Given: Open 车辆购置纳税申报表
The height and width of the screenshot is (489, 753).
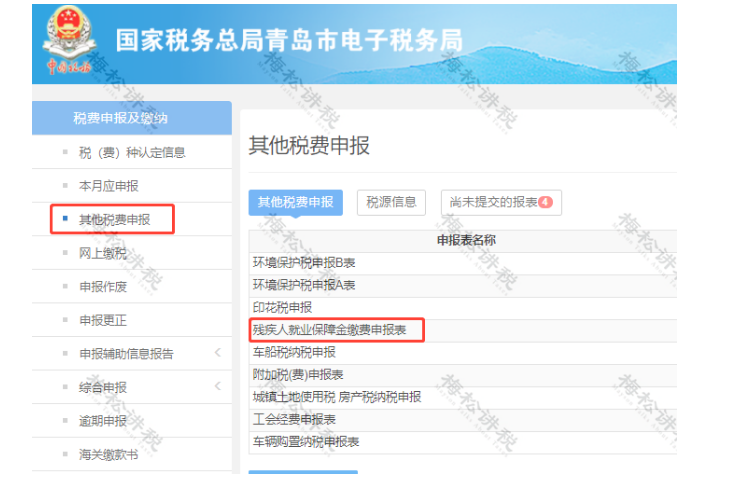Looking at the screenshot, I should (306, 442).
